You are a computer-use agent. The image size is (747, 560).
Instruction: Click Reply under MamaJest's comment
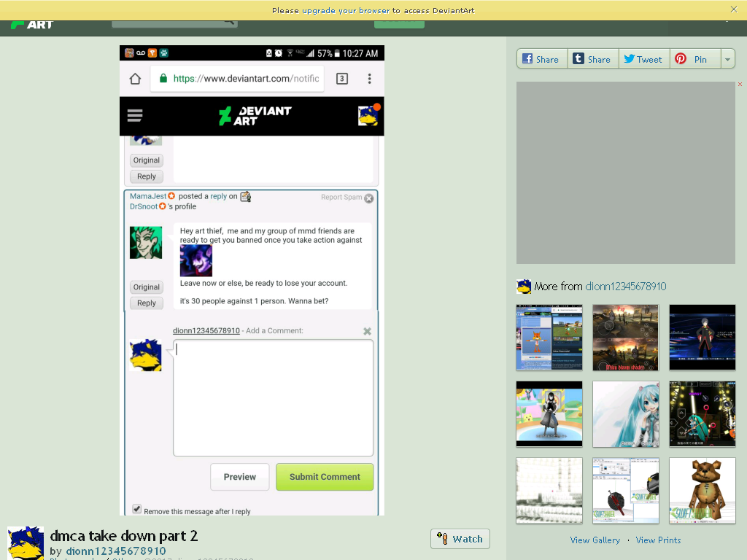tap(146, 303)
